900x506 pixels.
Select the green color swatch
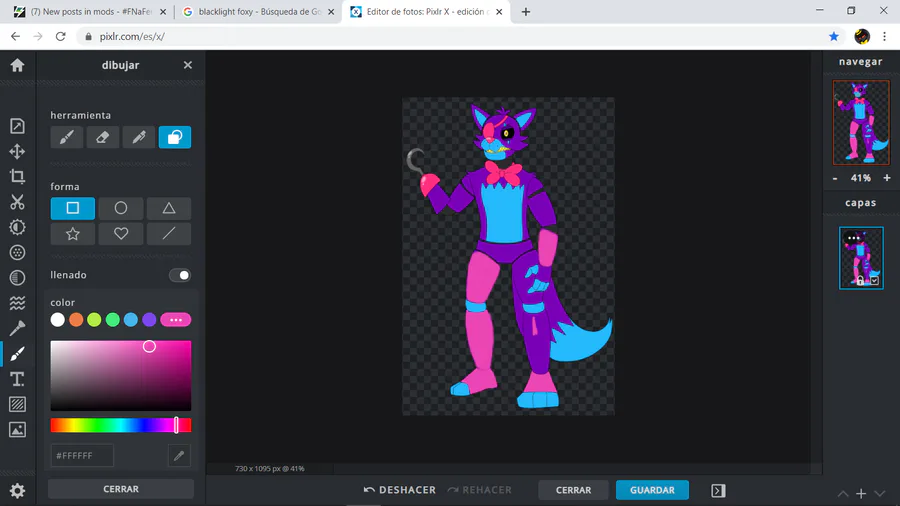click(x=112, y=320)
